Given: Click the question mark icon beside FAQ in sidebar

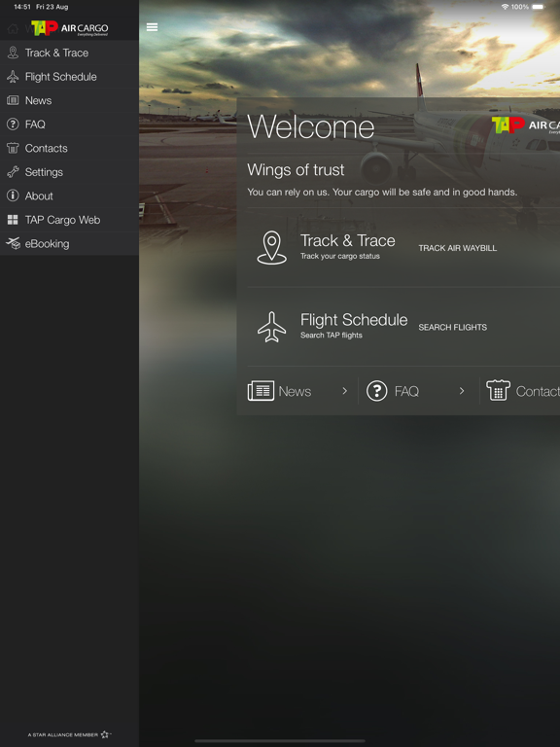Looking at the screenshot, I should 13,124.
